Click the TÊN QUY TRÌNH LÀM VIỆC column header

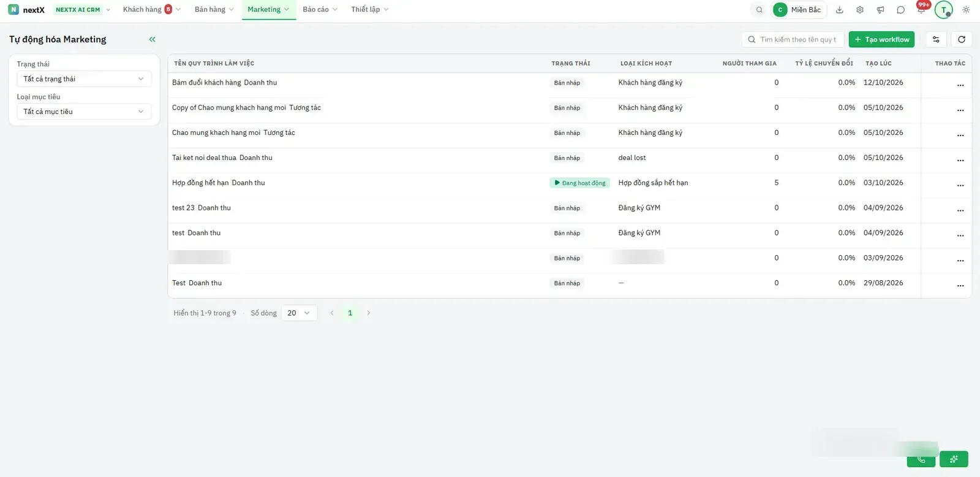click(x=214, y=63)
